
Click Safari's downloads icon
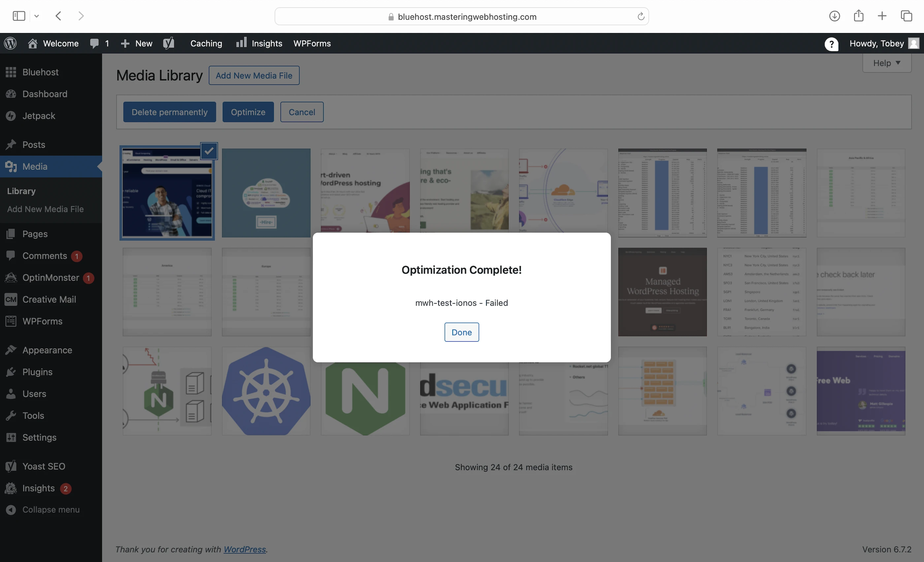tap(834, 16)
